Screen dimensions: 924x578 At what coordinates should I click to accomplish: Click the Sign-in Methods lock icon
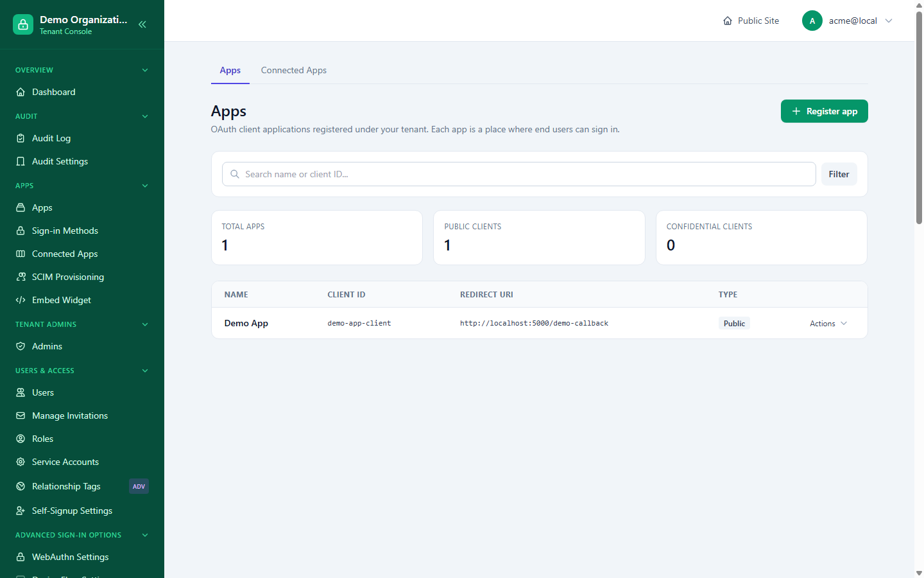(21, 231)
